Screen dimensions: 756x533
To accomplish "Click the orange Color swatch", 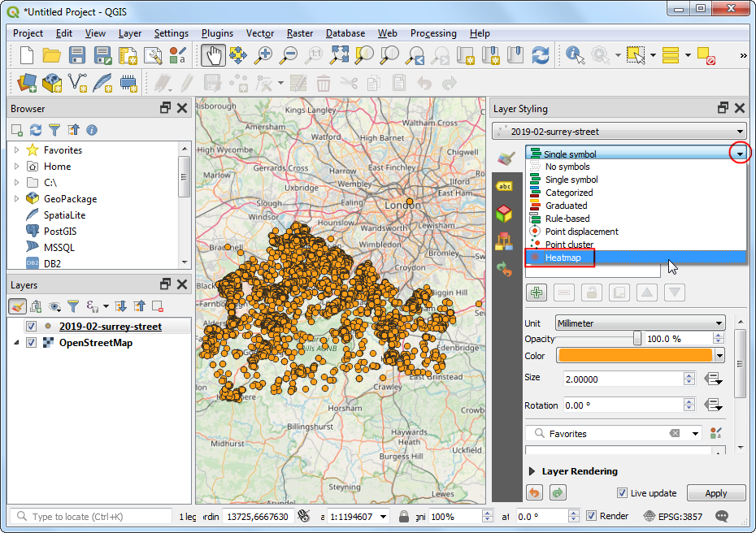I will pyautogui.click(x=634, y=356).
